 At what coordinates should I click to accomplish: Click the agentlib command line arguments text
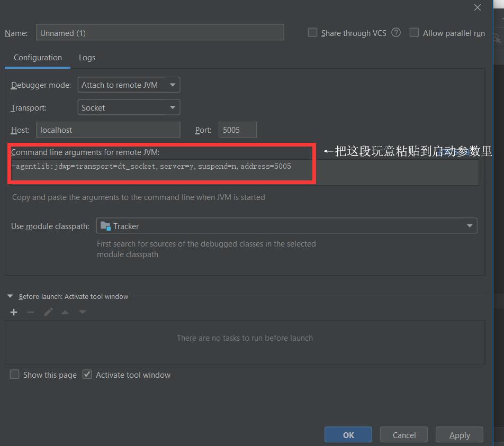(151, 166)
